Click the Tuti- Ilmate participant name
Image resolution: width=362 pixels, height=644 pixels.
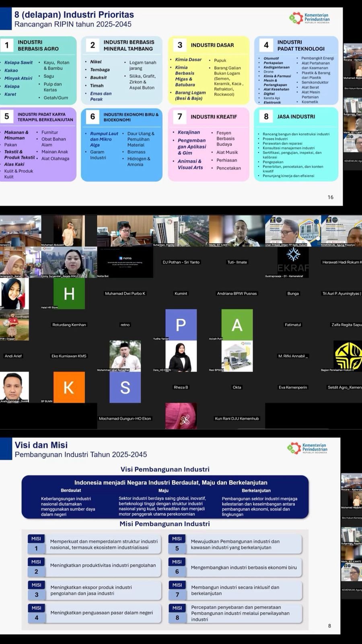click(x=237, y=262)
